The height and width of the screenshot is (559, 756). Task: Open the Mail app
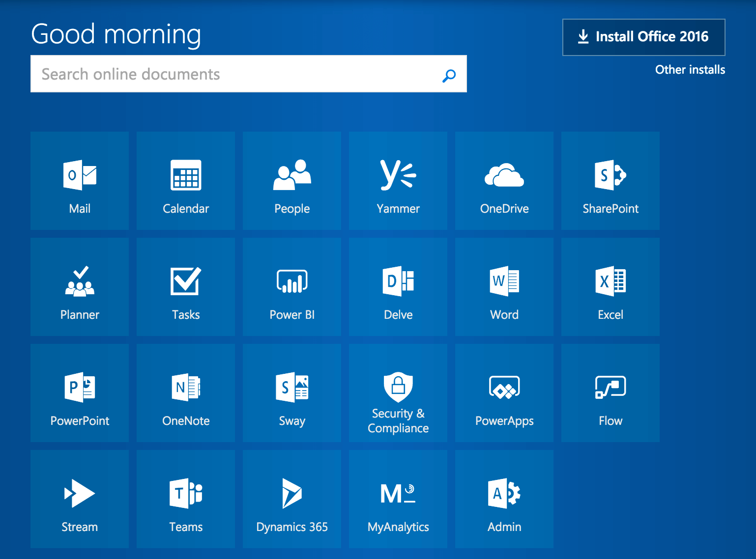79,181
